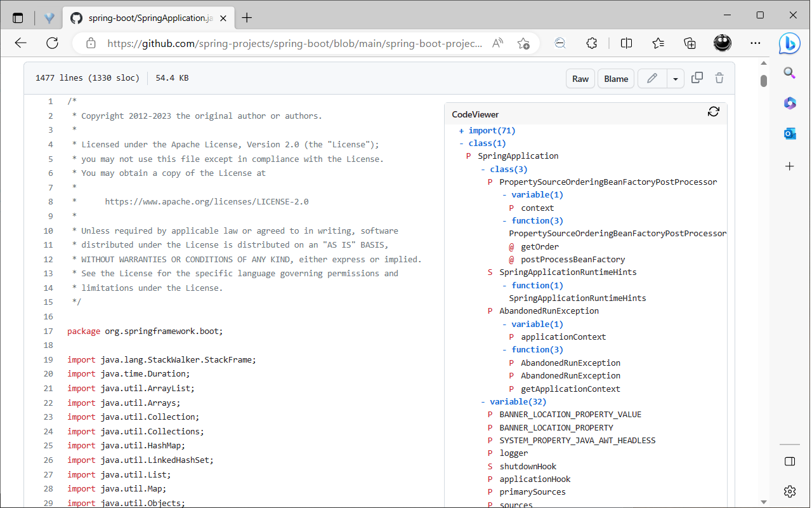Viewport: 812px width, 508px height.
Task: Go back to previous page
Action: (20, 43)
